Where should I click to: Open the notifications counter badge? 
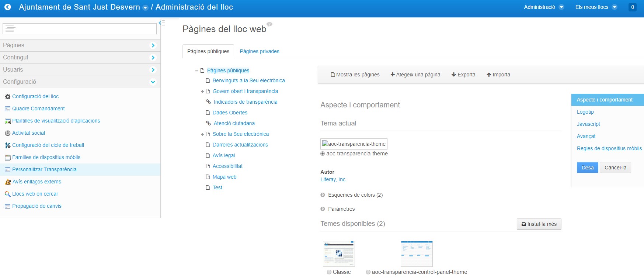[633, 7]
